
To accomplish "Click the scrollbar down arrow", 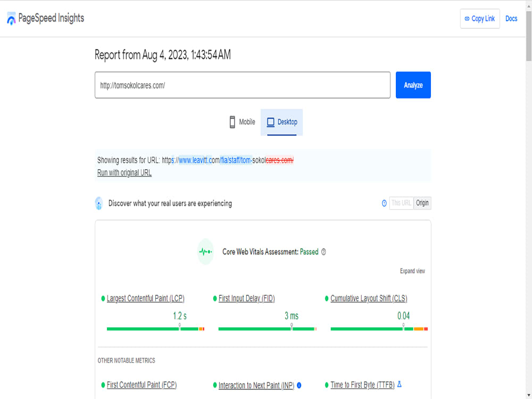I will coord(529,396).
